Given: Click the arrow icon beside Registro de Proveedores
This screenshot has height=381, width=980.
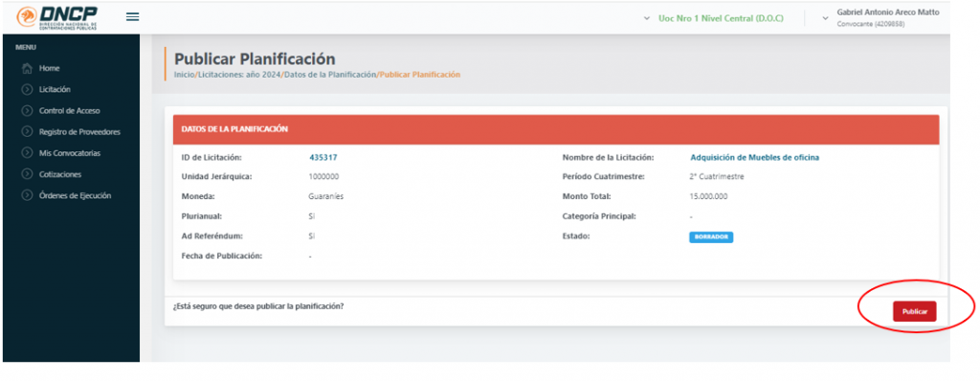Looking at the screenshot, I should [27, 132].
